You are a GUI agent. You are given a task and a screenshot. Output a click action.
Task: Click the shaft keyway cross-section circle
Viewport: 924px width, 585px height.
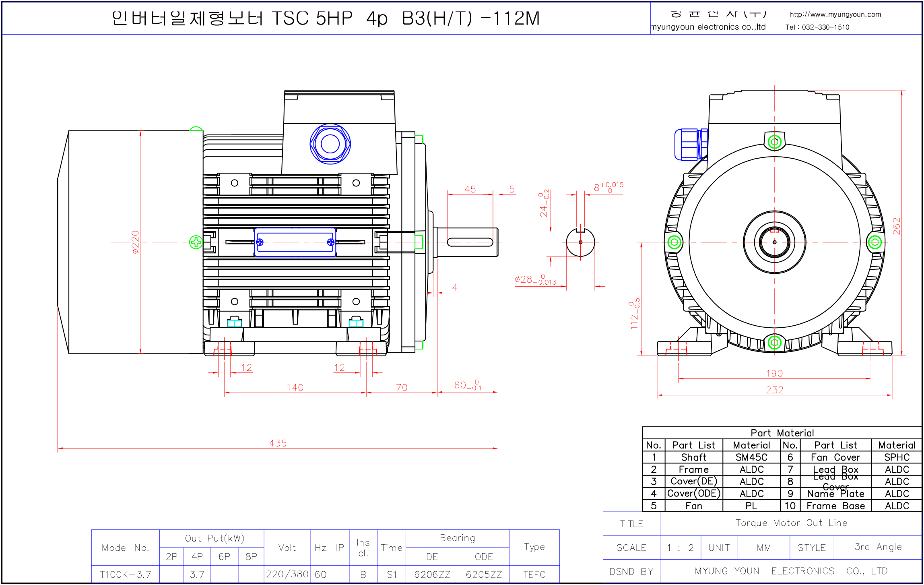[580, 242]
